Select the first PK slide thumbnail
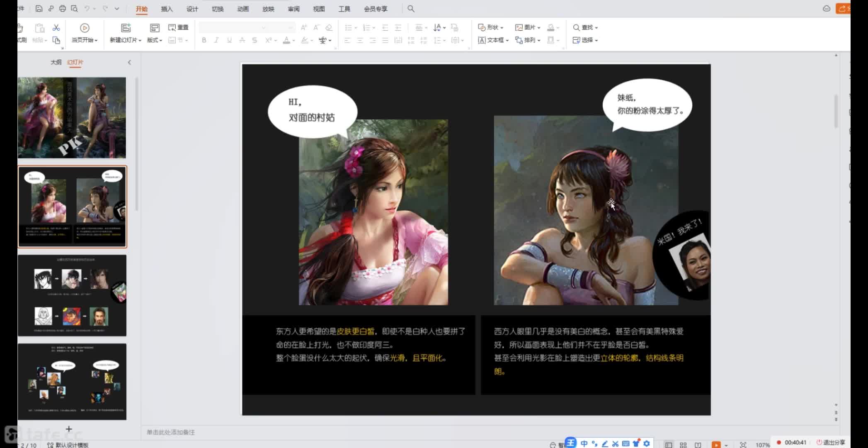 point(72,118)
